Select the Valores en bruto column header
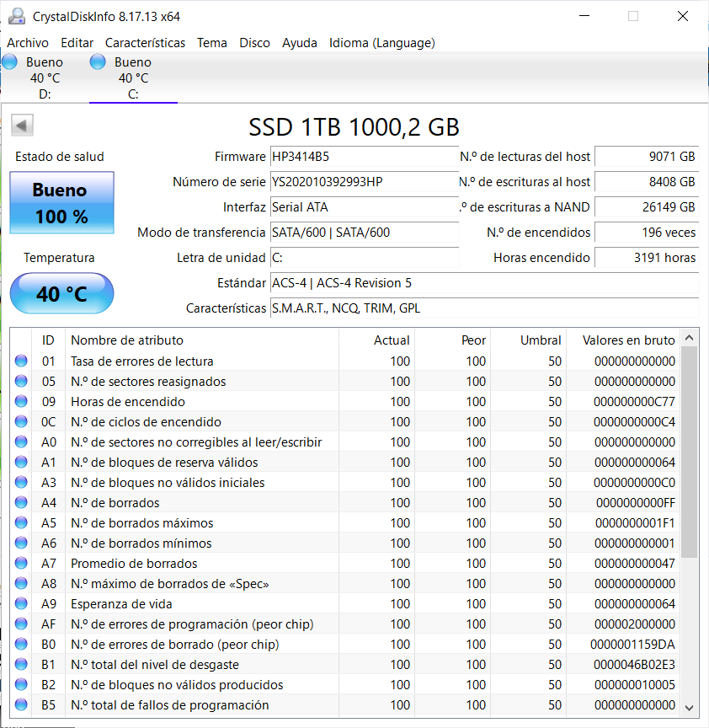 (628, 340)
